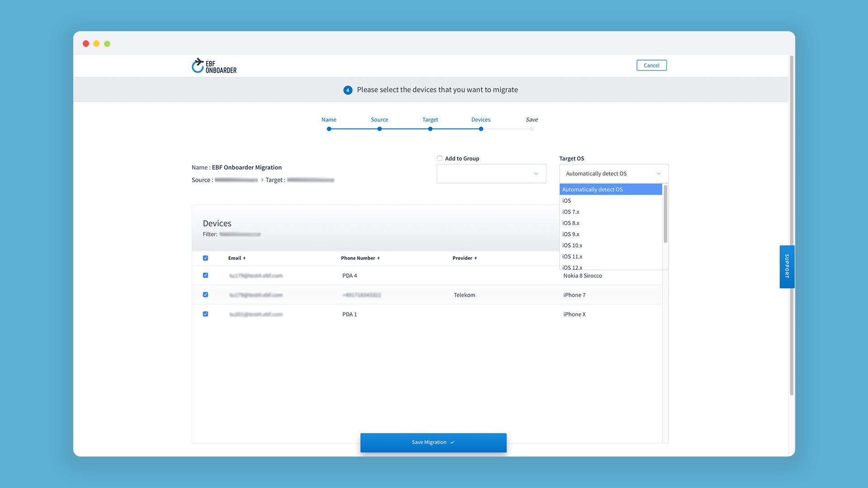Choose iOS 10.x from OS list
The image size is (868, 488).
click(611, 245)
